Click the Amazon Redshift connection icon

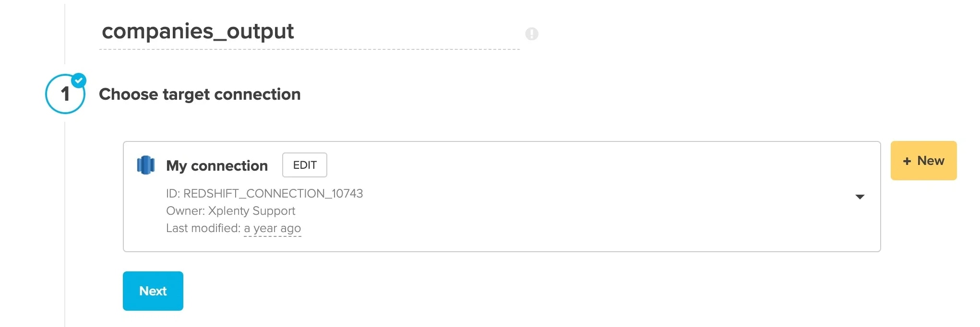pos(146,165)
